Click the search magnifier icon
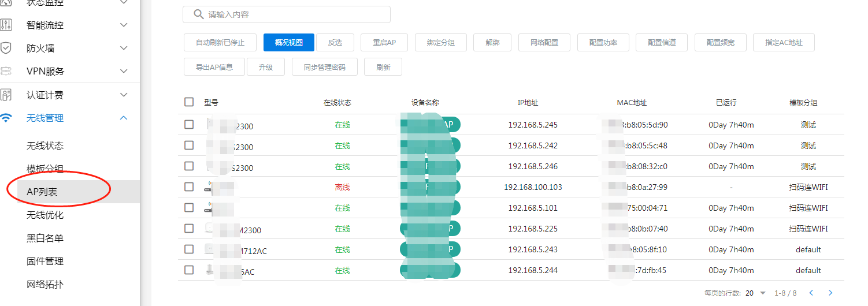Viewport: 868px width, 306px height. click(x=198, y=14)
